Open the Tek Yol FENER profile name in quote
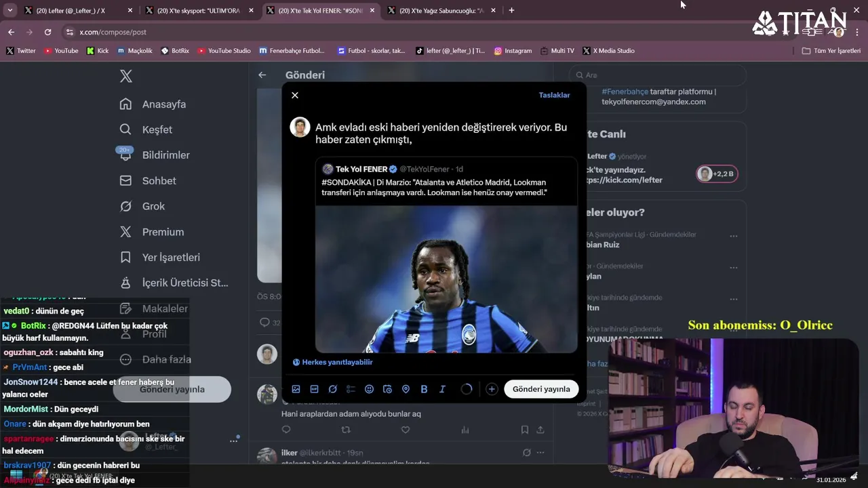Viewport: 868px width, 488px height. coord(361,169)
